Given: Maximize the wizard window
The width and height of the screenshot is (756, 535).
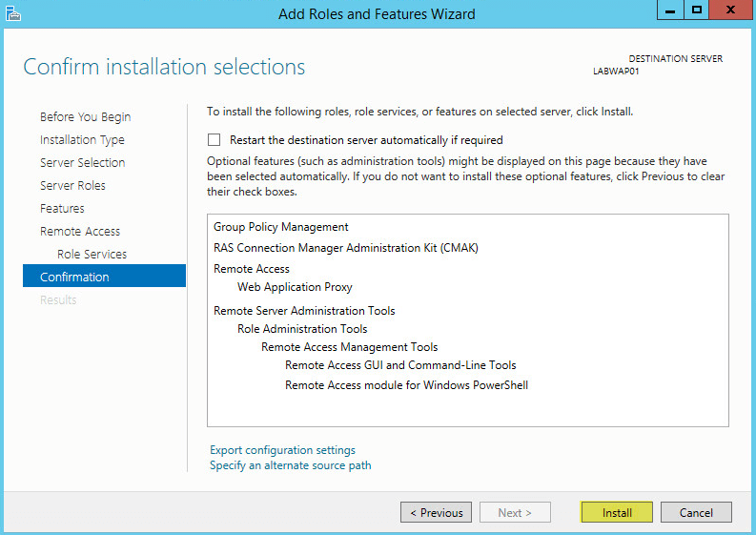Looking at the screenshot, I should pos(697,10).
